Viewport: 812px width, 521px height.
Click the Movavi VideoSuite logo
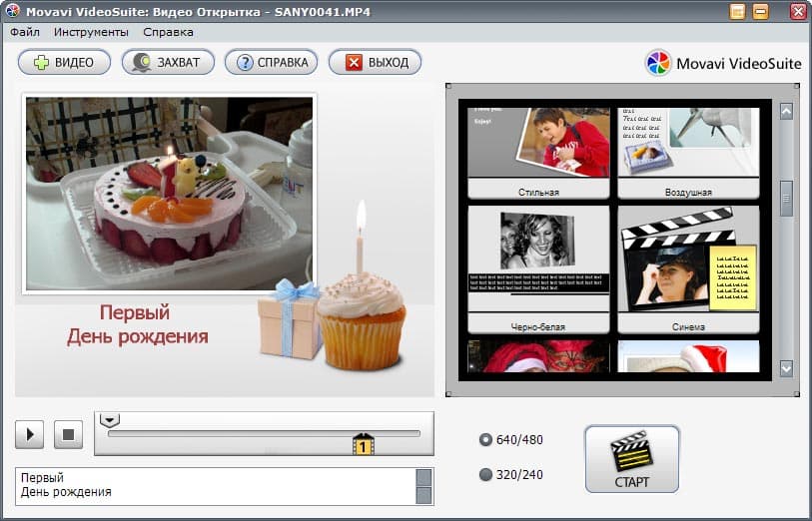[x=723, y=63]
